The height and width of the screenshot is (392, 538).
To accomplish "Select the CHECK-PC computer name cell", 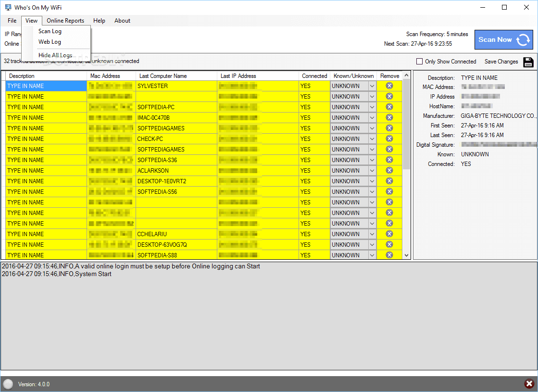I will [176, 139].
